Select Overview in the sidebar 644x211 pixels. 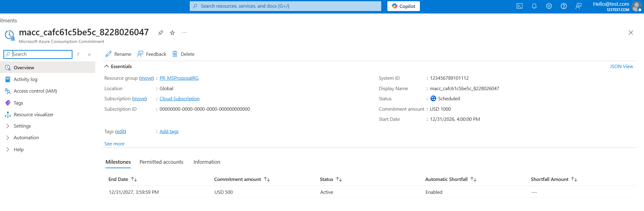coord(48,67)
